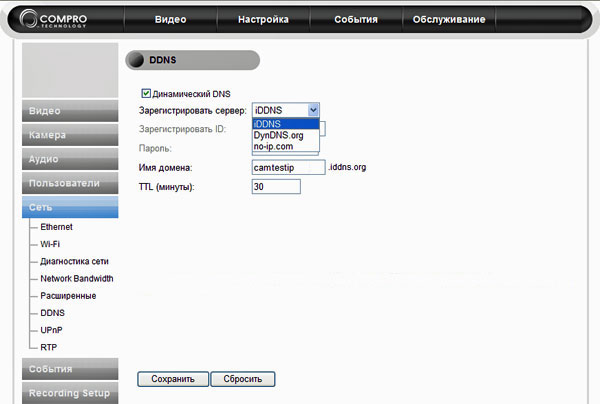The width and height of the screenshot is (600, 404).
Task: Open the Видео top menu
Action: (170, 19)
